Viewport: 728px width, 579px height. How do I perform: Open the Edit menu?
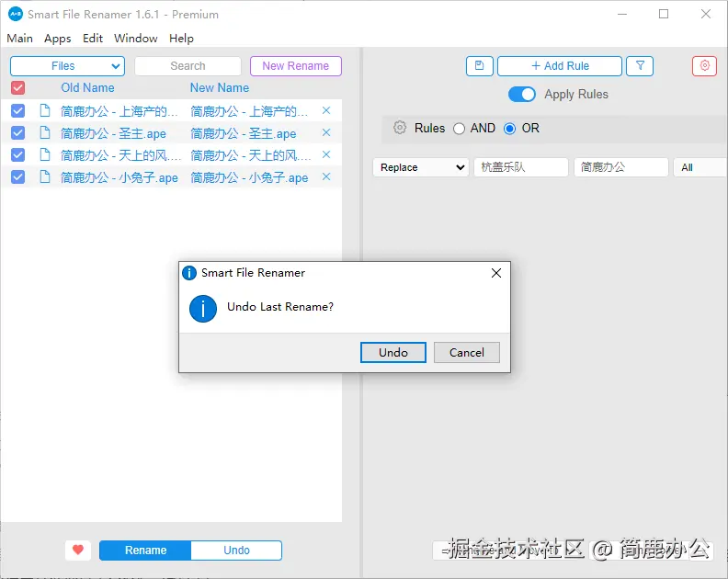tap(93, 38)
